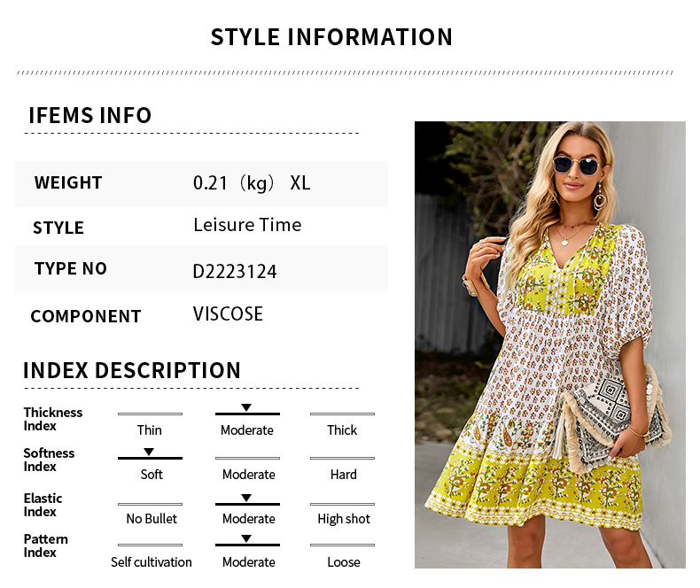Click the triangle marker above Thickness Moderate
Image resolution: width=700 pixels, height=588 pixels.
[246, 407]
